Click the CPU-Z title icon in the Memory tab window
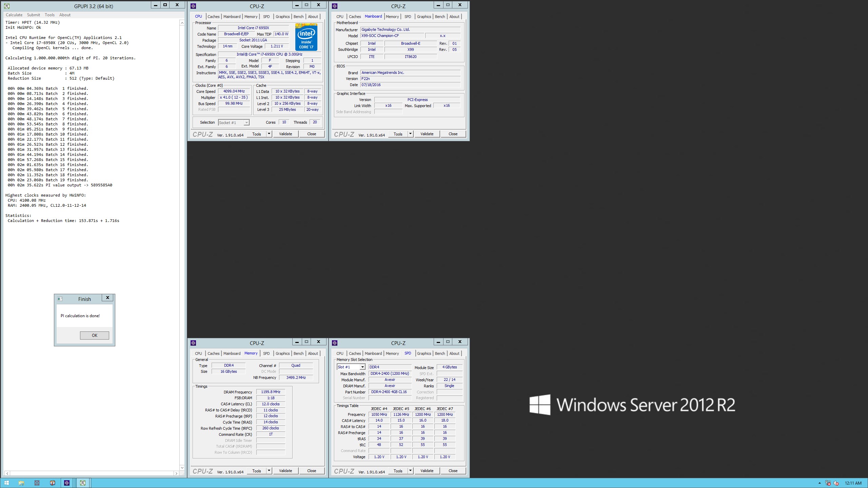 (193, 343)
